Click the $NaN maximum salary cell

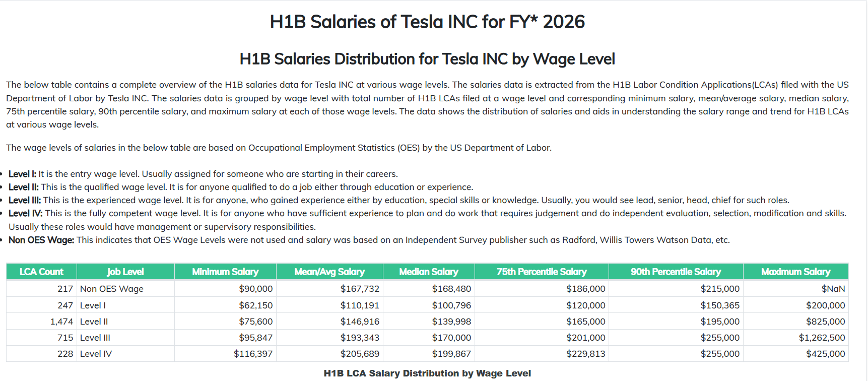coord(833,289)
